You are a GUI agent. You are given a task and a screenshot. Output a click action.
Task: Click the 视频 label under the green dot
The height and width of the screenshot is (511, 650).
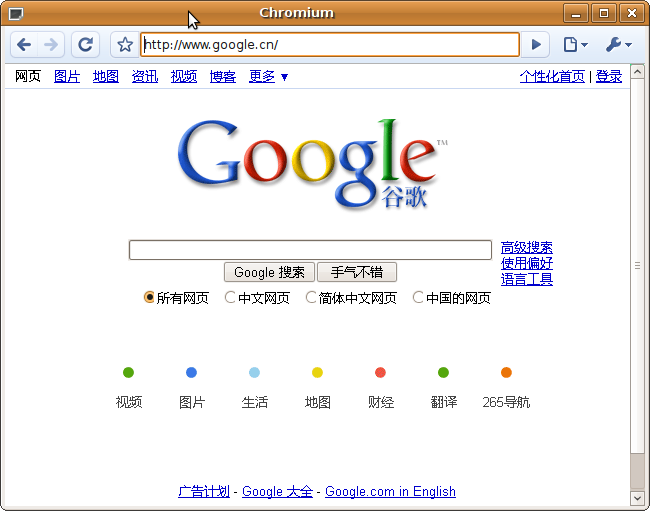129,402
